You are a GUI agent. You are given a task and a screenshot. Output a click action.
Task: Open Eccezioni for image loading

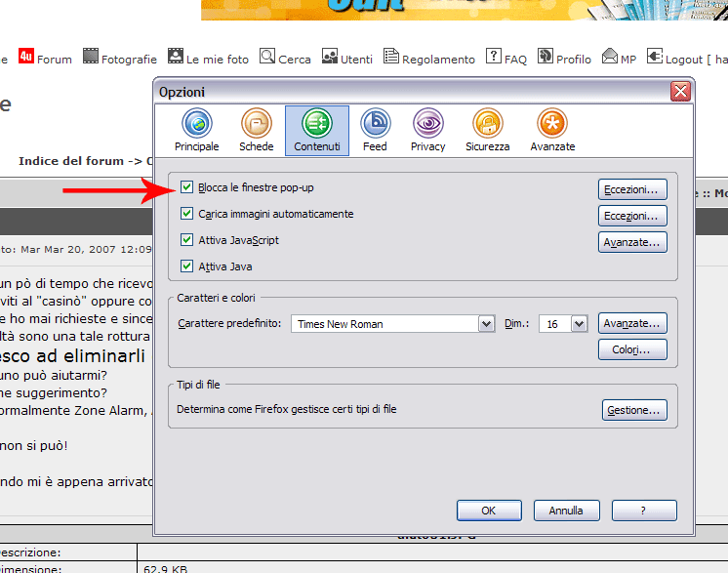pos(632,216)
